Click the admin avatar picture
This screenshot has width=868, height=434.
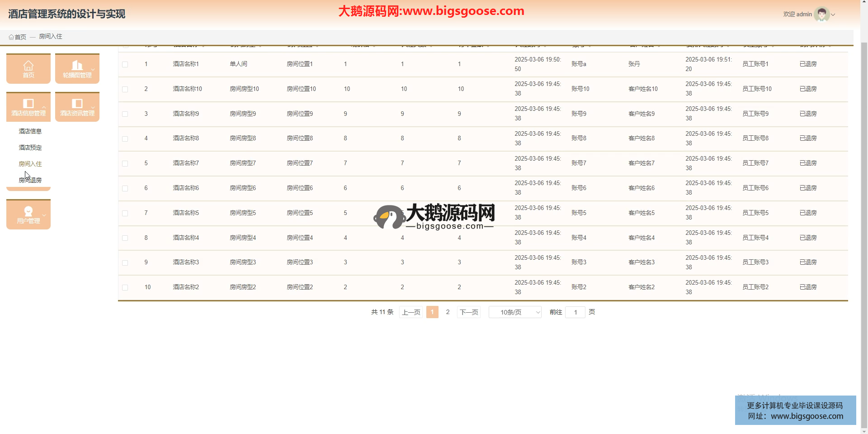[x=821, y=14]
